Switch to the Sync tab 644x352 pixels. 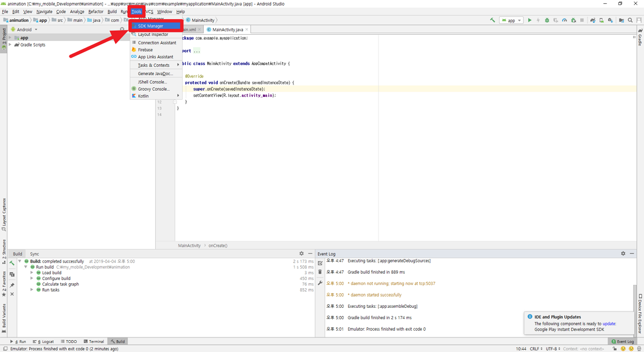pos(35,254)
